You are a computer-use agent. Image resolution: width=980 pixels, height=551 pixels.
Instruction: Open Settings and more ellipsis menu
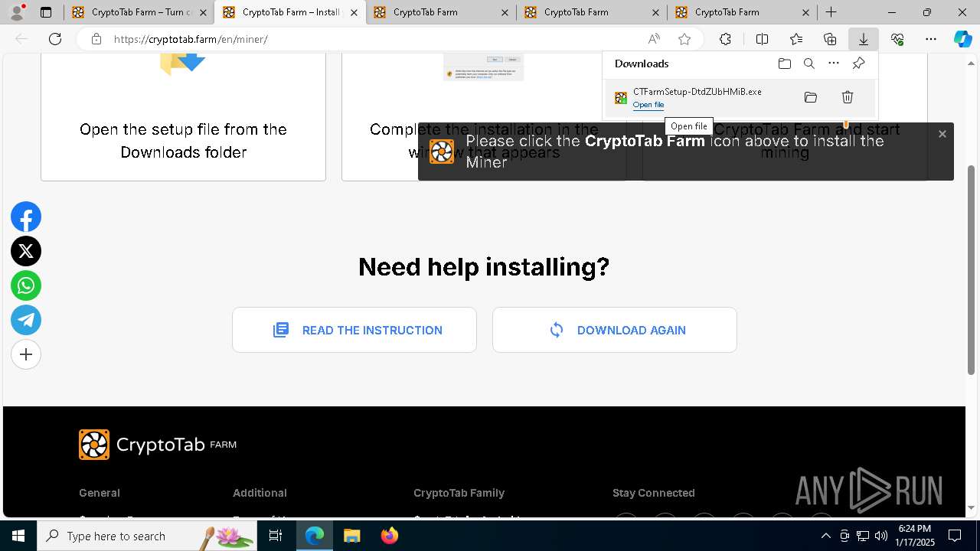[931, 39]
